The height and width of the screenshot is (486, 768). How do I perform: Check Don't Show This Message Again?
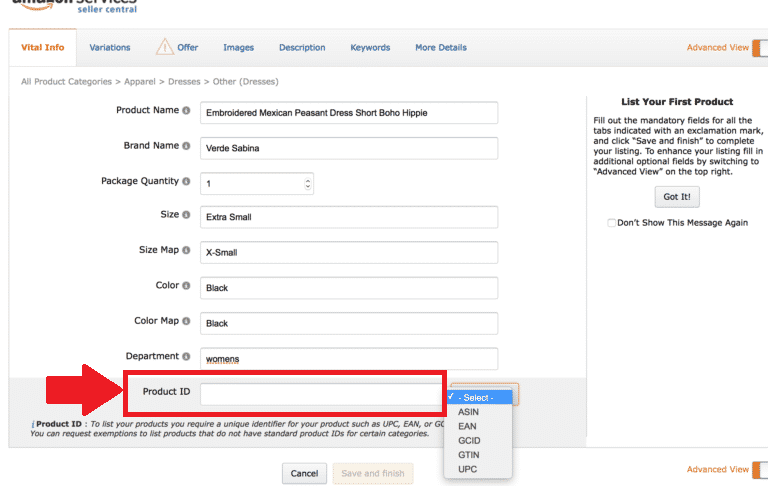(612, 223)
